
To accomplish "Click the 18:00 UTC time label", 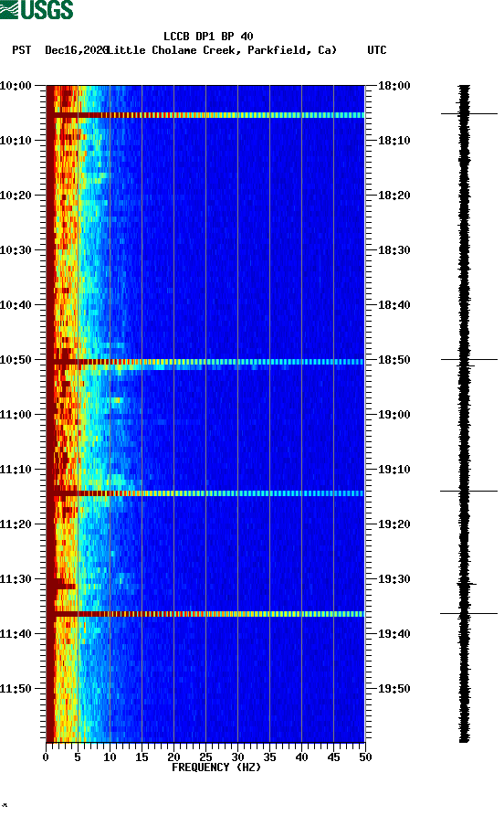I will [x=394, y=86].
